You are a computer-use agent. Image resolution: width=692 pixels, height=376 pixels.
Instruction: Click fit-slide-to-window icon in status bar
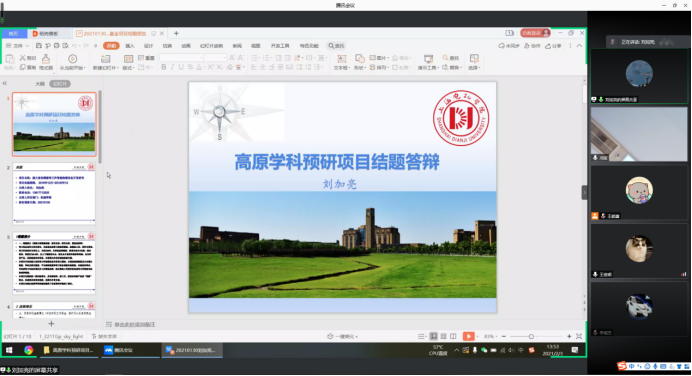click(x=579, y=336)
